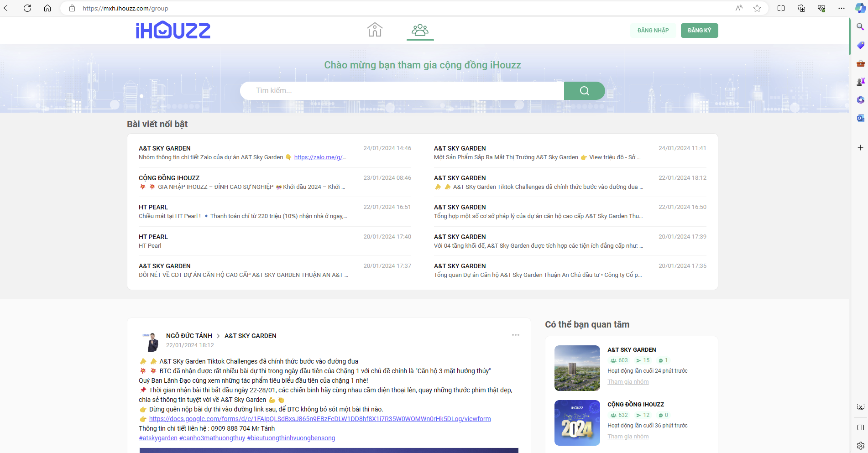Open sidebar Microsoft 365 icon

(860, 100)
